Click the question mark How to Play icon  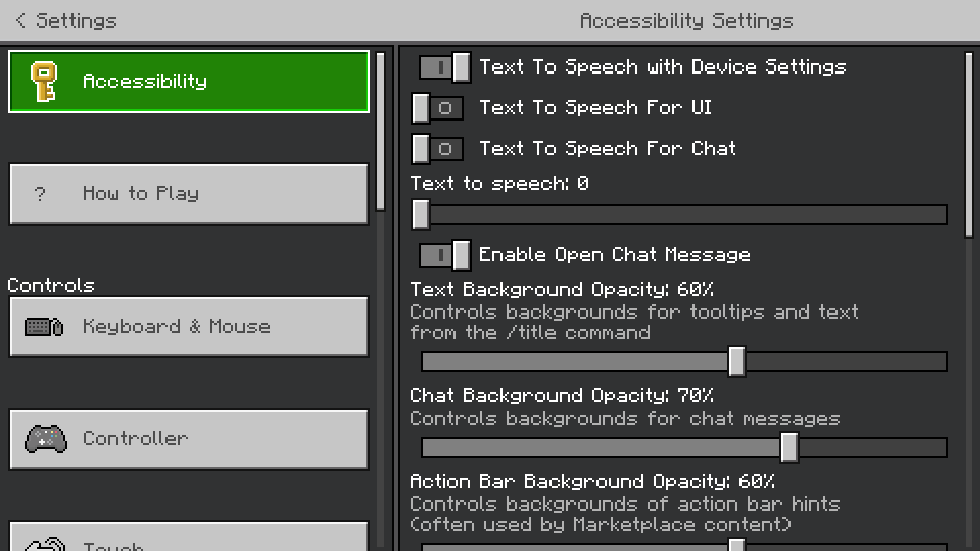click(40, 194)
